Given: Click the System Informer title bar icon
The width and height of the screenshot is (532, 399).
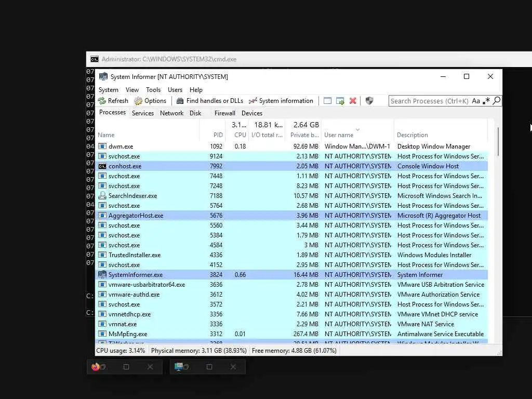Looking at the screenshot, I should click(x=103, y=77).
